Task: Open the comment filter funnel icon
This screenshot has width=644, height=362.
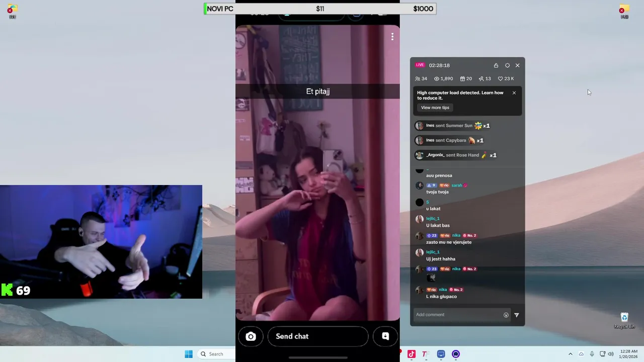Action: pyautogui.click(x=516, y=315)
